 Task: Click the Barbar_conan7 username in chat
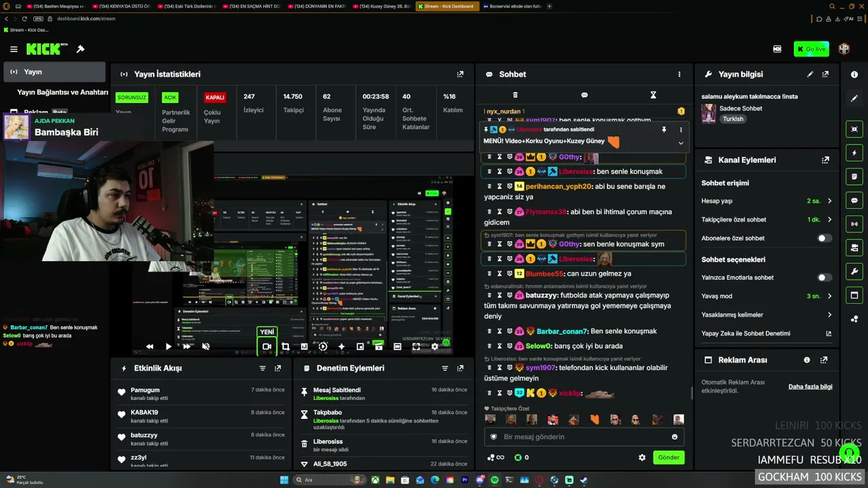click(x=562, y=331)
